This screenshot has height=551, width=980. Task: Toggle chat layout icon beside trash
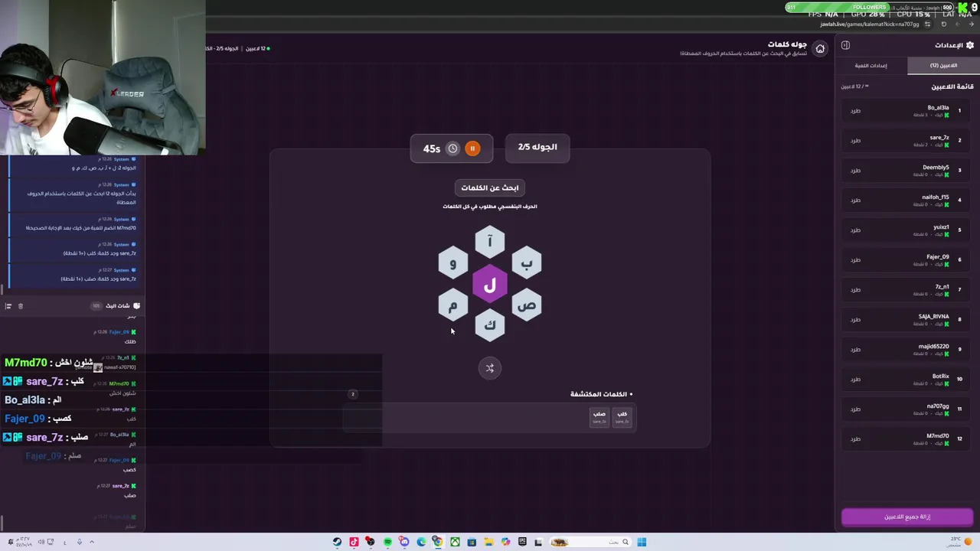8,306
